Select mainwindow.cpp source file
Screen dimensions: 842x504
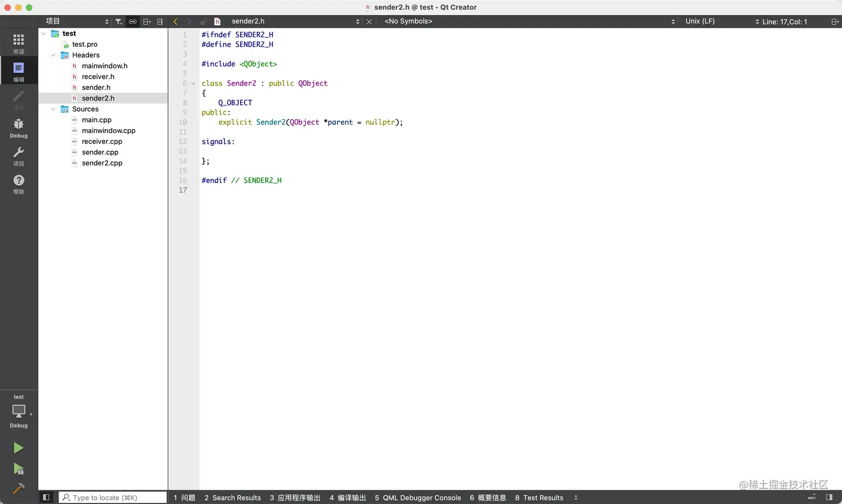(109, 131)
